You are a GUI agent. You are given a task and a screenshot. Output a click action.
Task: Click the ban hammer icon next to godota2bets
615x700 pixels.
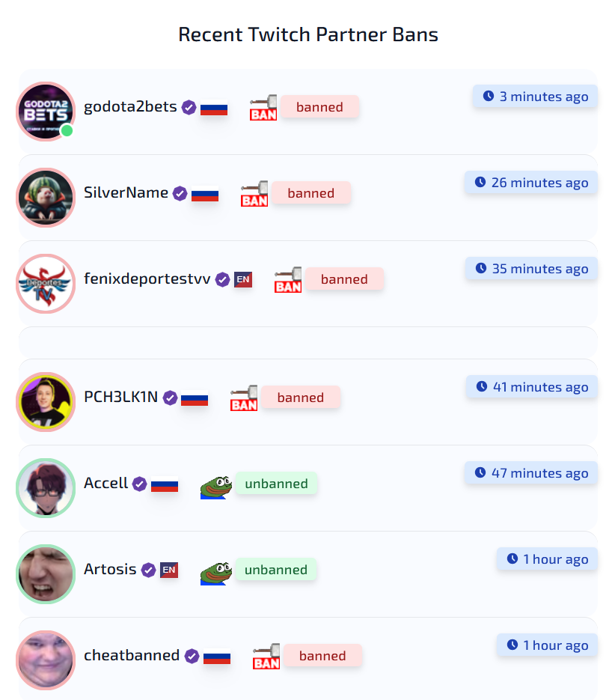[263, 107]
